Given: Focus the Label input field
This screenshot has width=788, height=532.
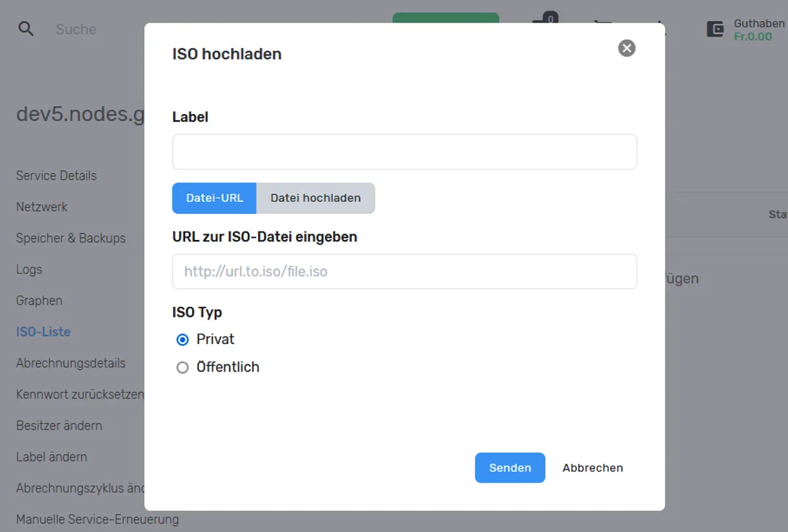Looking at the screenshot, I should 405,152.
